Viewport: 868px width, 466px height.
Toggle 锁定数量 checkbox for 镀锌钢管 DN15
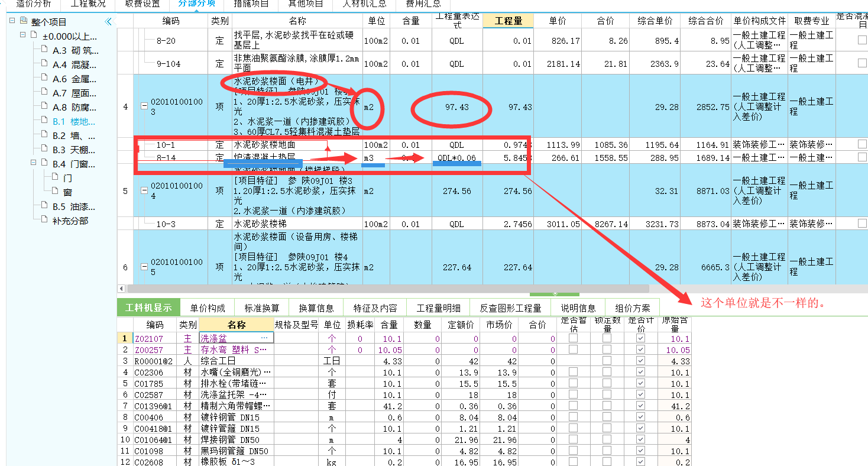[x=607, y=418]
